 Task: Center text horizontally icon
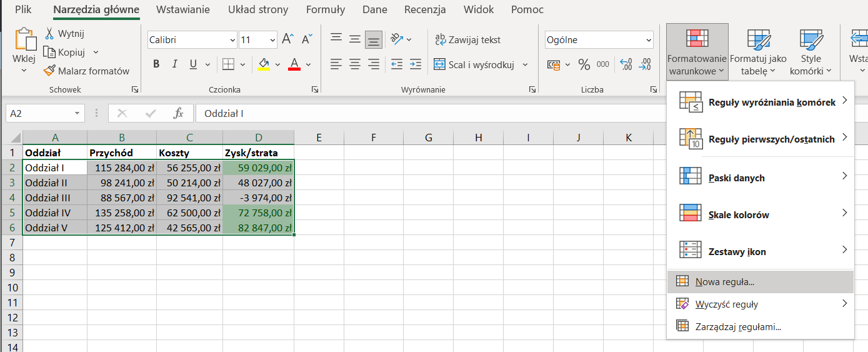tap(355, 64)
